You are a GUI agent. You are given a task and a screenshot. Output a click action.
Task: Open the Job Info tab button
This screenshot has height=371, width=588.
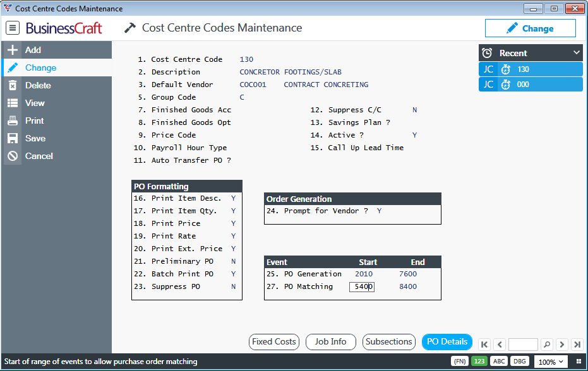330,342
